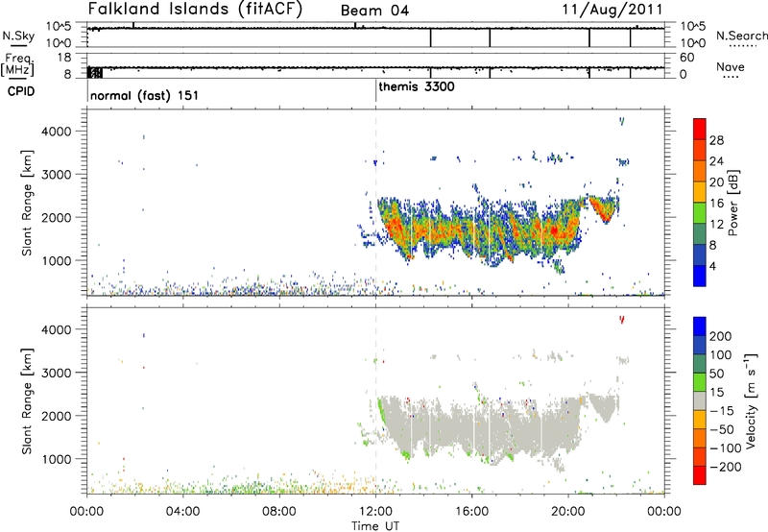Click '4' on the power scale
This screenshot has height=532, width=768.
click(712, 266)
